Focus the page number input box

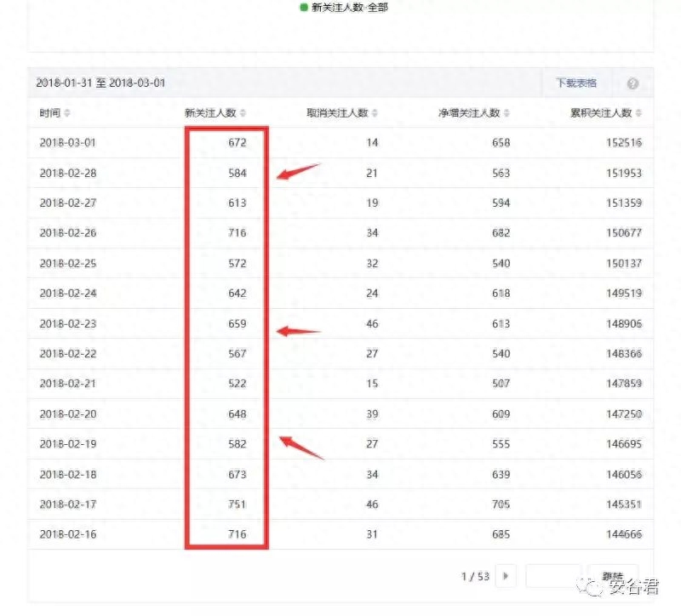pos(553,577)
